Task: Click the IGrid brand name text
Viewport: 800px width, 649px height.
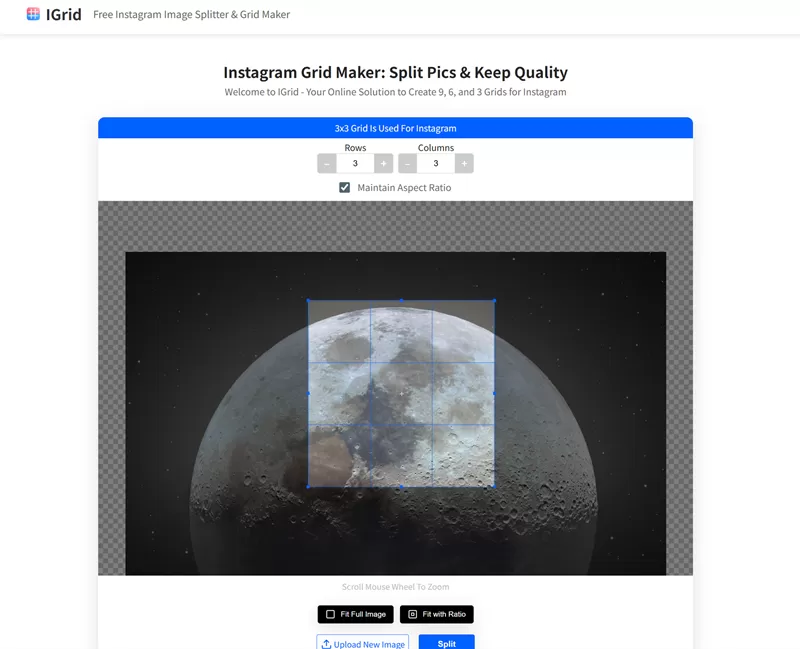Action: (x=64, y=14)
